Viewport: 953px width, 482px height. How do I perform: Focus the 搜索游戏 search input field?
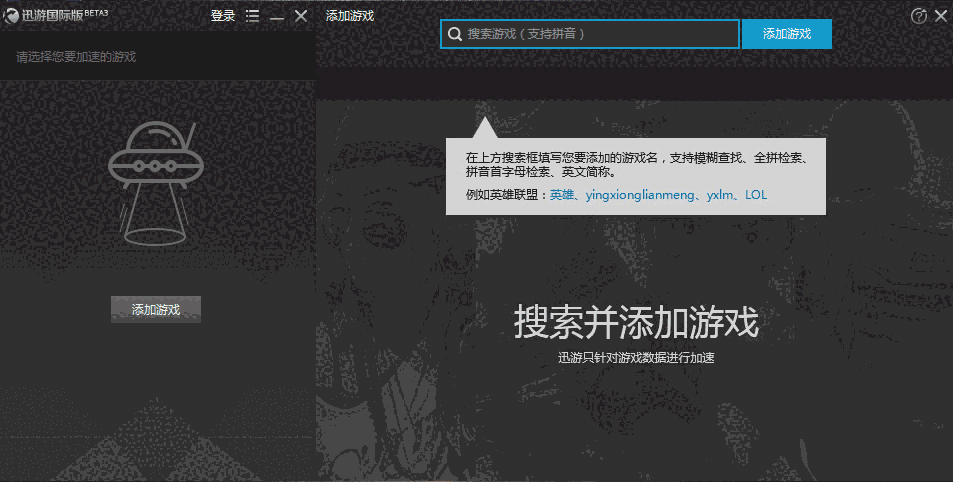[590, 34]
